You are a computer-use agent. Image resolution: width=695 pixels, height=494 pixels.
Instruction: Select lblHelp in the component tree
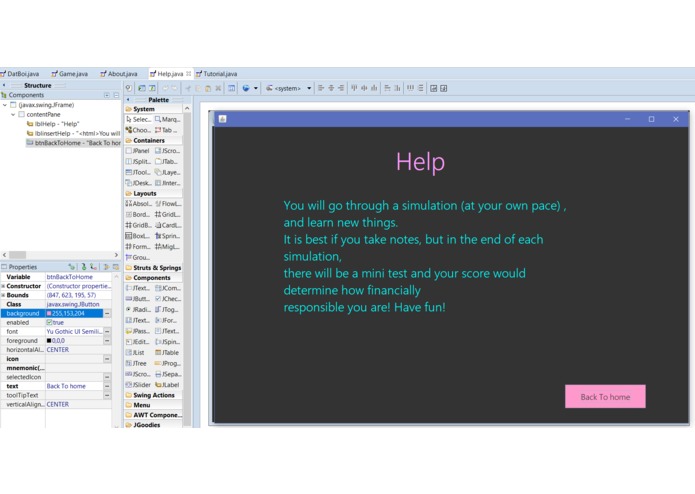tap(52, 124)
